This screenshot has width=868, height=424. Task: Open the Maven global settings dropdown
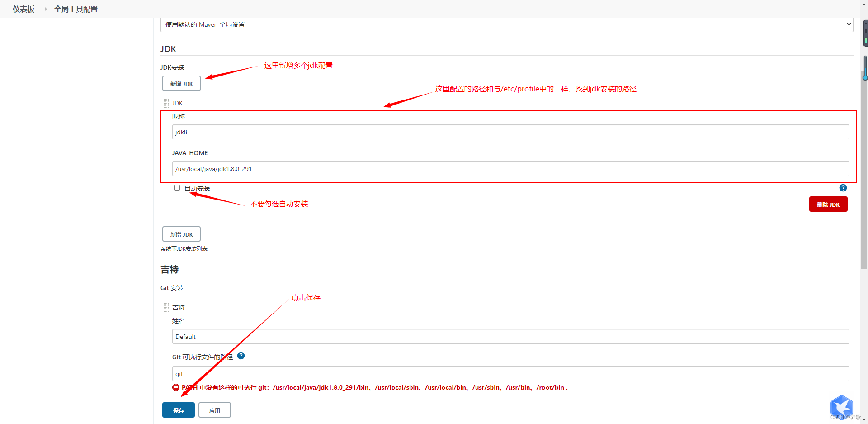pyautogui.click(x=507, y=24)
